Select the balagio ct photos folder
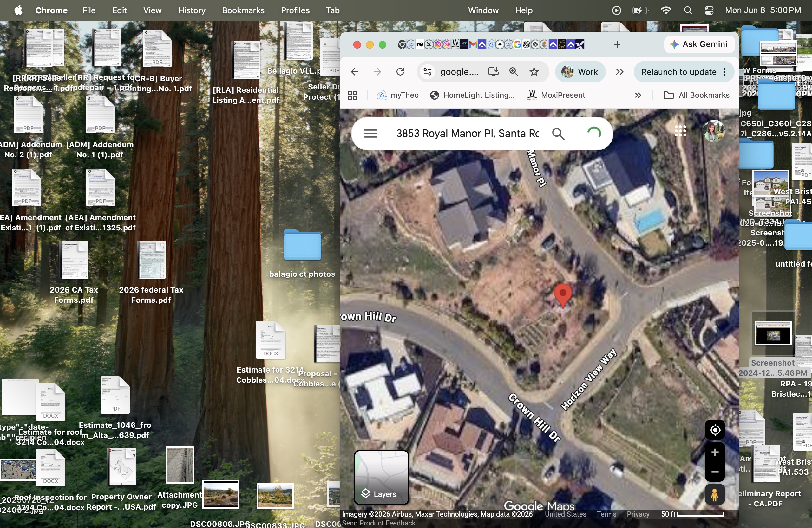The width and height of the screenshot is (812, 528). (x=302, y=253)
